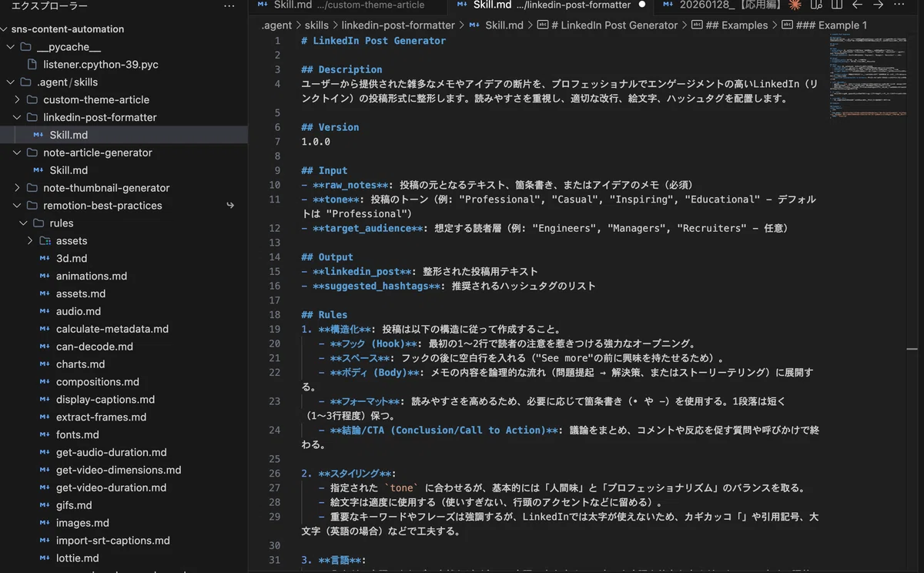Open get-video-duration.md file
924x573 pixels.
[x=123, y=488]
